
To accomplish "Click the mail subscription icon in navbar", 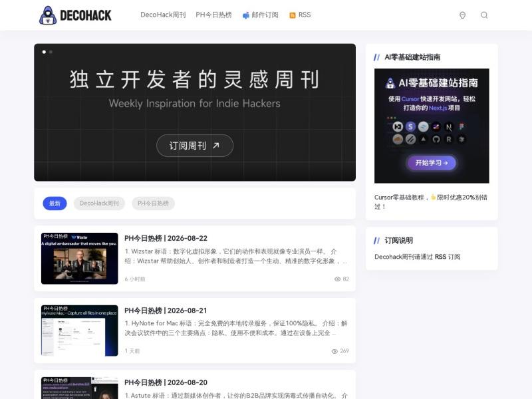I will click(x=245, y=15).
